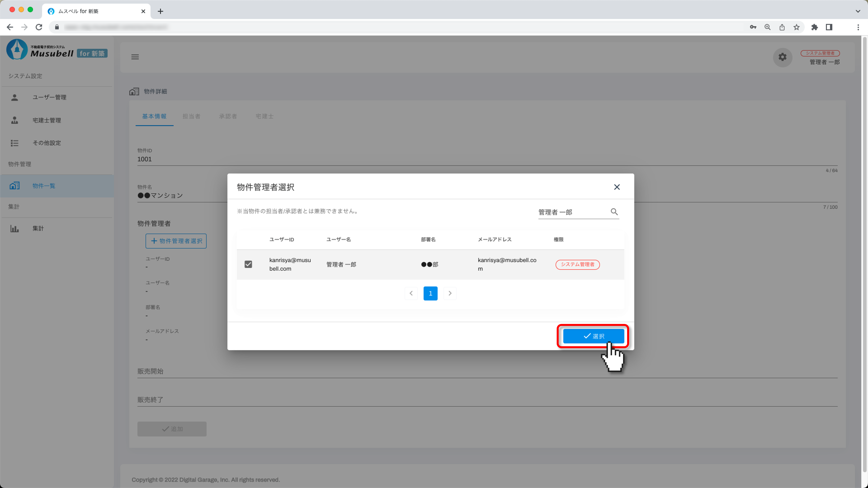This screenshot has width=868, height=488.
Task: Bookmark page with star icon
Action: pos(796,27)
